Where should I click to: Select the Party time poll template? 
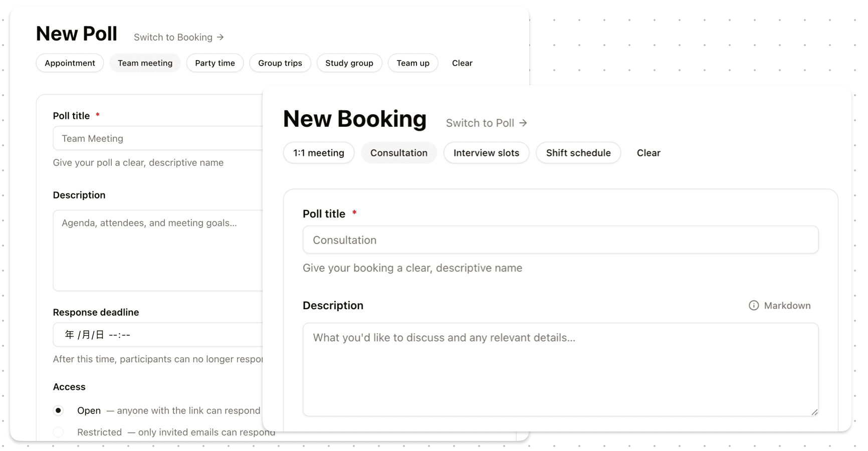pos(214,63)
